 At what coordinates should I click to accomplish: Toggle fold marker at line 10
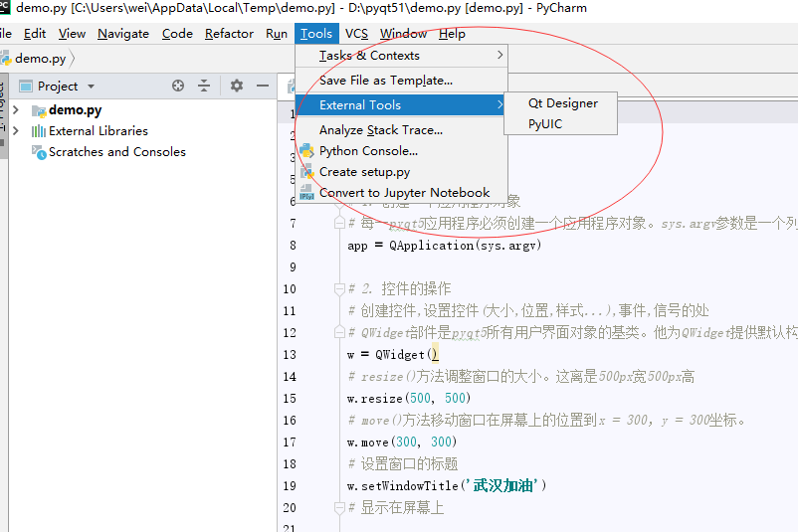(339, 289)
